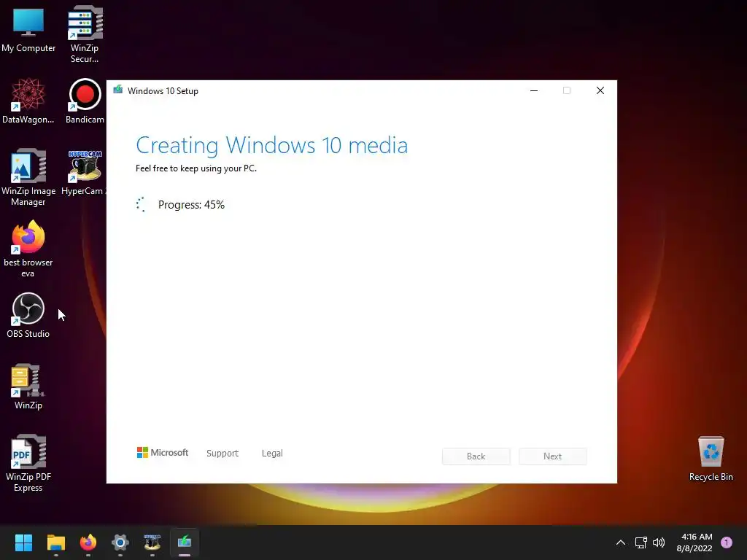The image size is (747, 560).
Task: Click the 'Creating Windows 10 media' heading
Action: (271, 145)
